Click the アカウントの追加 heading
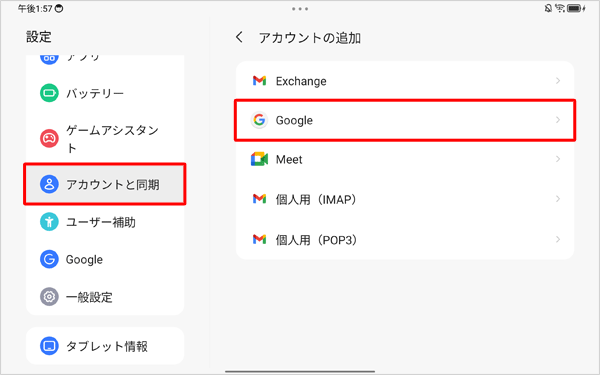The width and height of the screenshot is (600, 375). pos(310,38)
